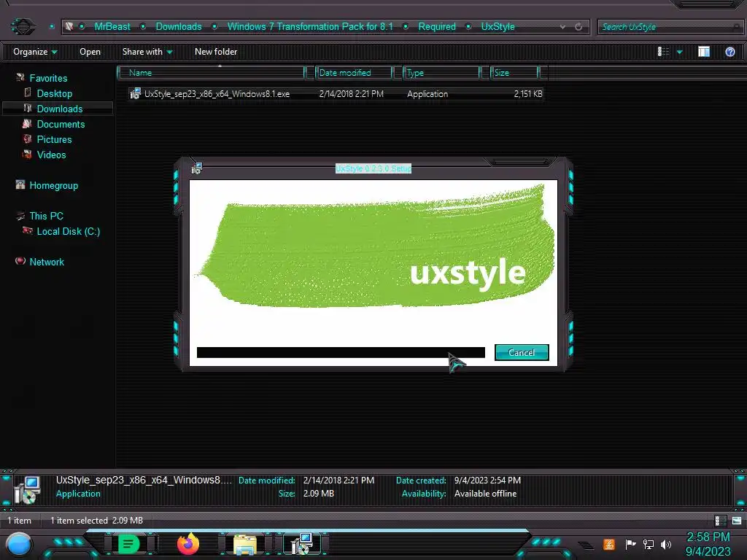Open Videos in navigation pane
Image resolution: width=747 pixels, height=560 pixels.
52,155
